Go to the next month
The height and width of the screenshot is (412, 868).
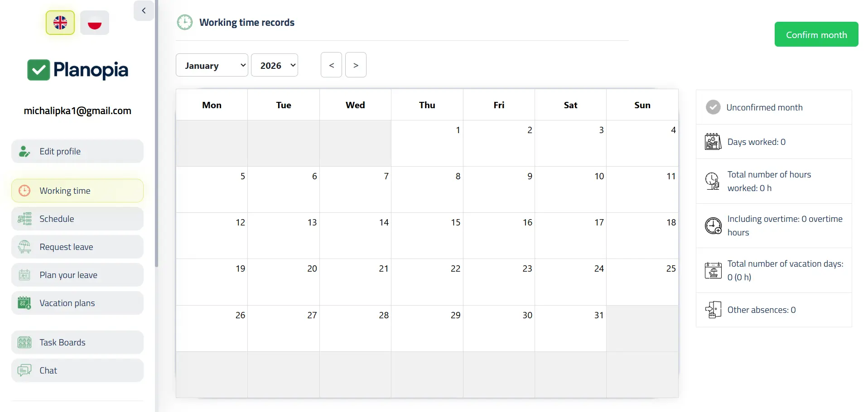356,65
